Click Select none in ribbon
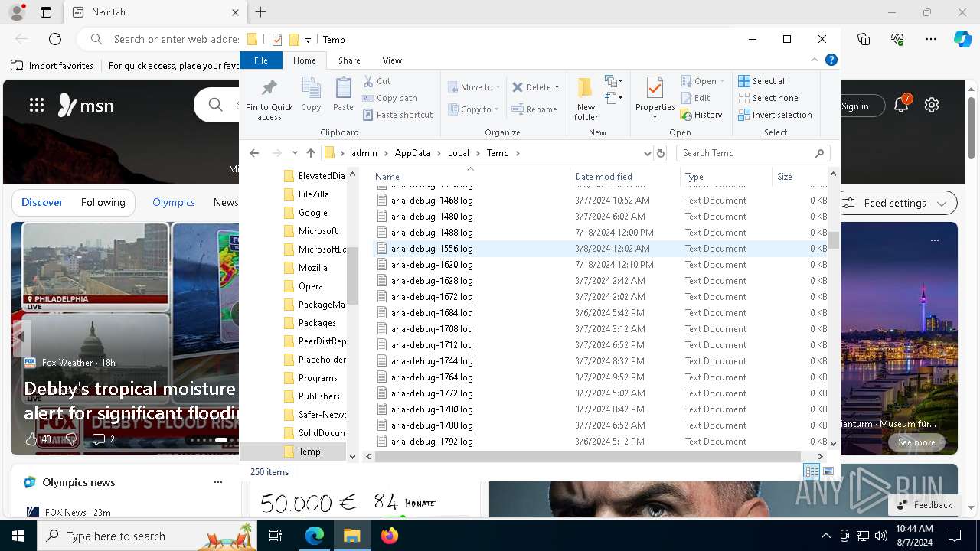The image size is (980, 551). [x=768, y=98]
